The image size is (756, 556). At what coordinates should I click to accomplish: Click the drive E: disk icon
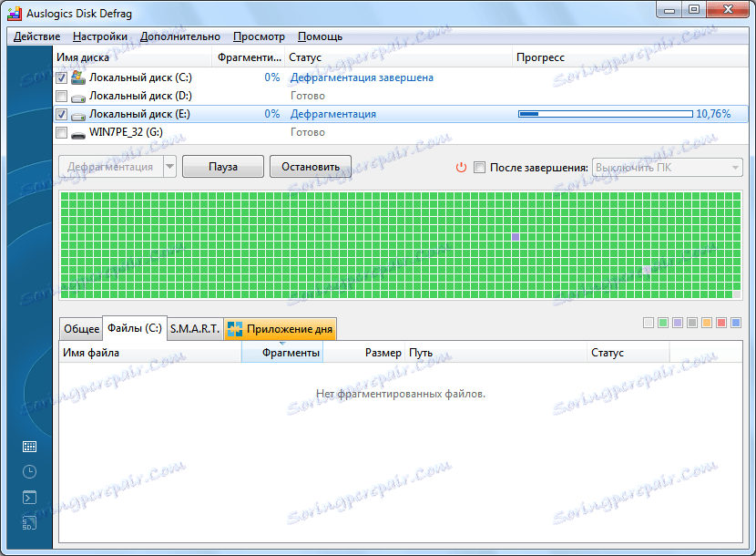pyautogui.click(x=78, y=116)
